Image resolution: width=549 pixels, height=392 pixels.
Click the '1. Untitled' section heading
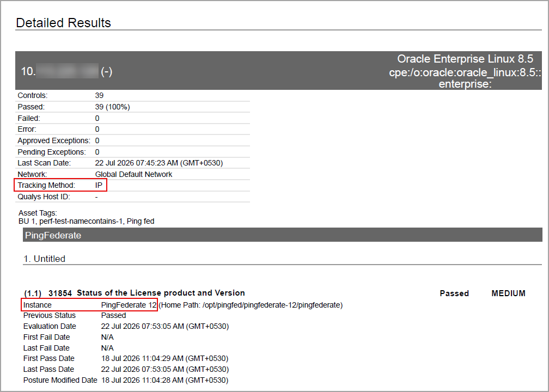click(x=45, y=259)
